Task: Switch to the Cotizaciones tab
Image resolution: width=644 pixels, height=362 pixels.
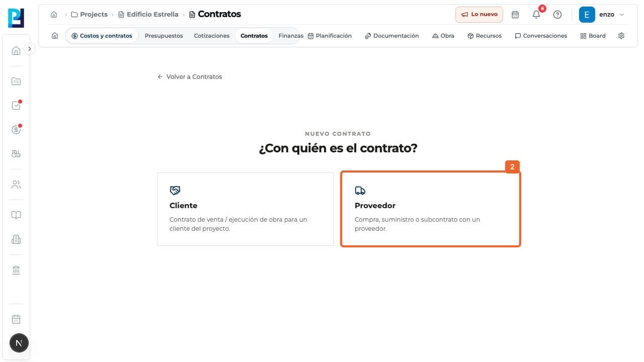Action: click(212, 36)
